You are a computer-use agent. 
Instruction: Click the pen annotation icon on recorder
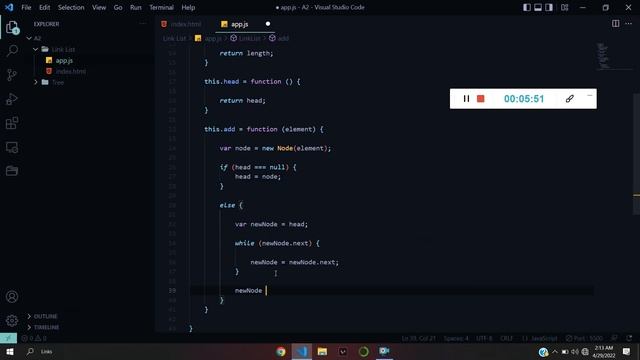[x=570, y=99]
